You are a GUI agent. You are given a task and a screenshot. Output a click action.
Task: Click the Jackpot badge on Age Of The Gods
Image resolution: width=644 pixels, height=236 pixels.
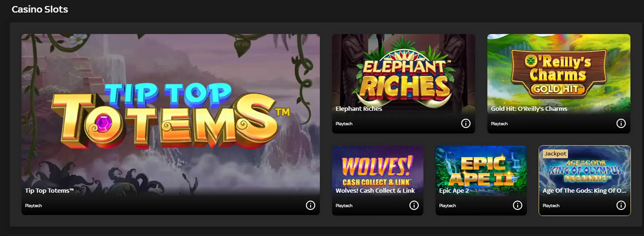point(555,154)
